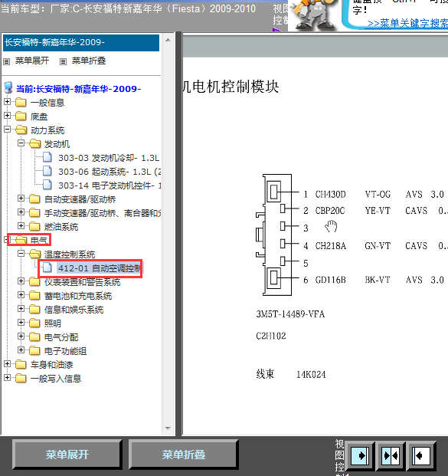
Task: Expand the 一般写入信息 tree node
Action: click(x=8, y=378)
